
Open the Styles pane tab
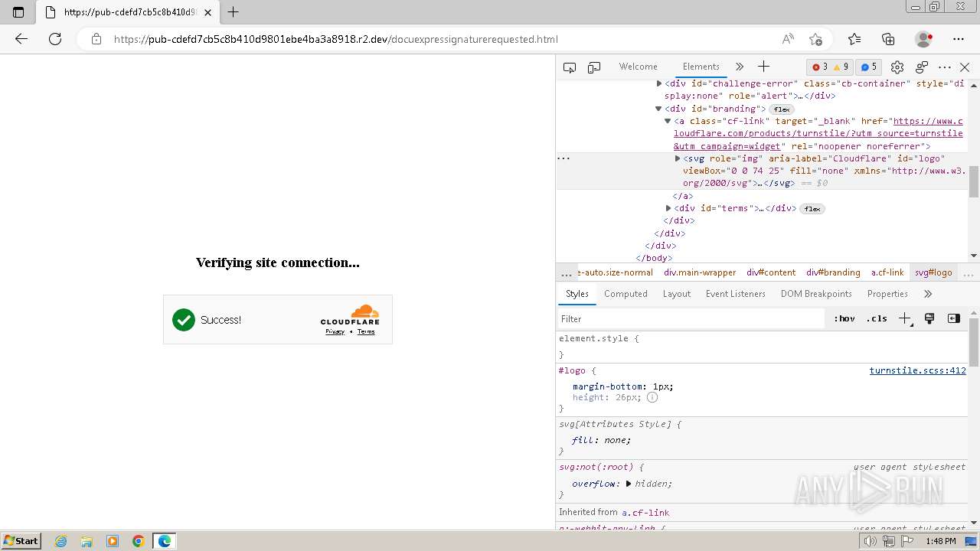point(577,294)
